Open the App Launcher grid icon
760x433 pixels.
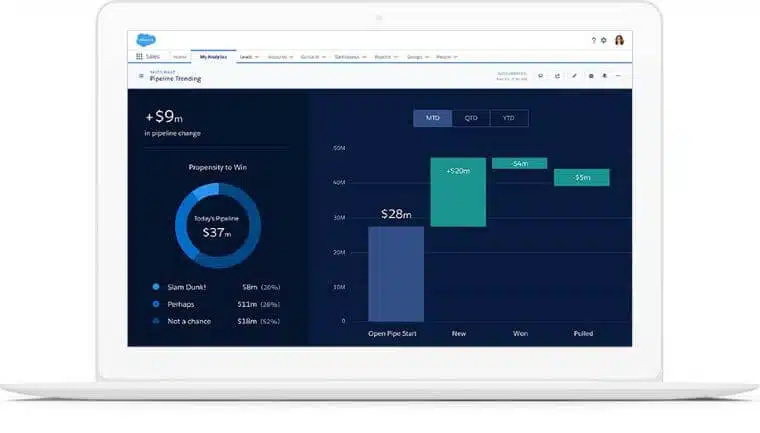pyautogui.click(x=140, y=57)
